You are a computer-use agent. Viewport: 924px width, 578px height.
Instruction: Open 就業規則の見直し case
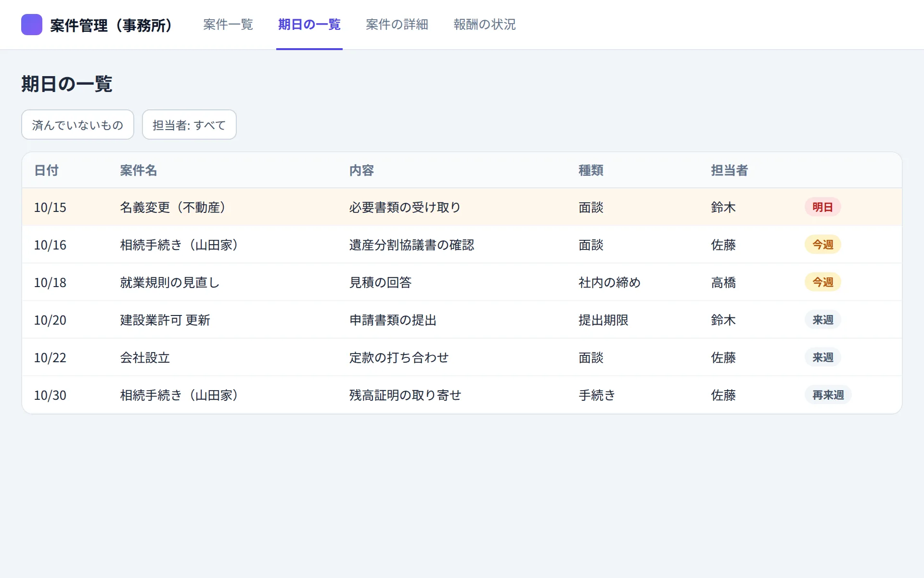click(170, 283)
